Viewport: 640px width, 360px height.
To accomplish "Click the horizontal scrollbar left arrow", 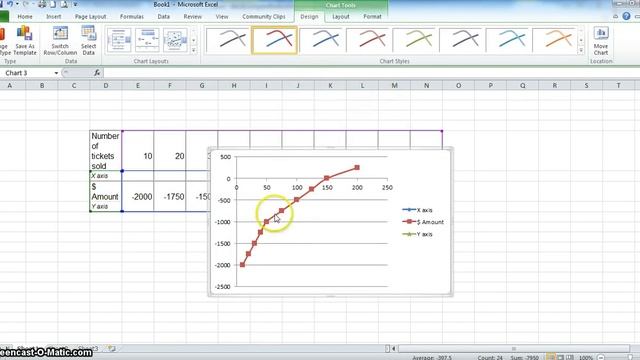I will 394,349.
